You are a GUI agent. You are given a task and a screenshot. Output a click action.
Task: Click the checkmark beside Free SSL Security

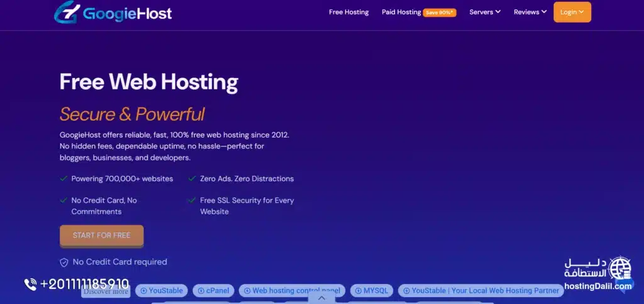click(x=192, y=200)
